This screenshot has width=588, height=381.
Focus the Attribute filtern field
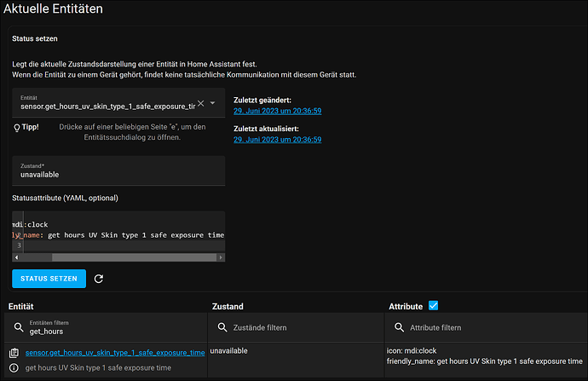tap(487, 327)
